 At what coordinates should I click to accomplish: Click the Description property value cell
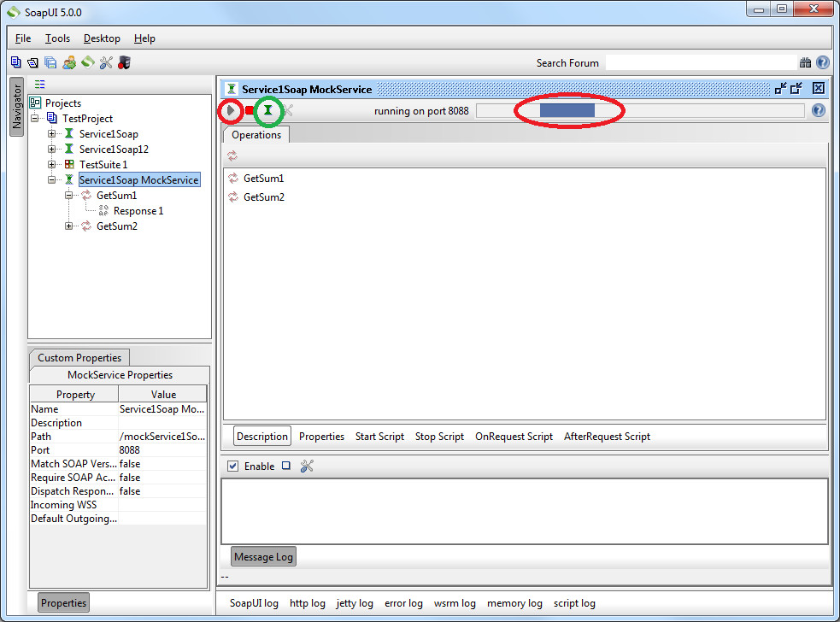[x=162, y=423]
